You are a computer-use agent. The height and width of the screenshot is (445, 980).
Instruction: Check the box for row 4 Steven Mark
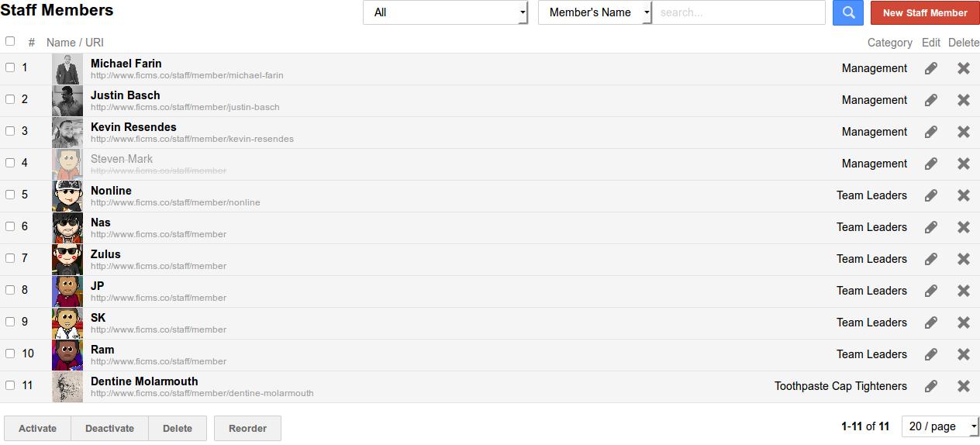point(10,163)
